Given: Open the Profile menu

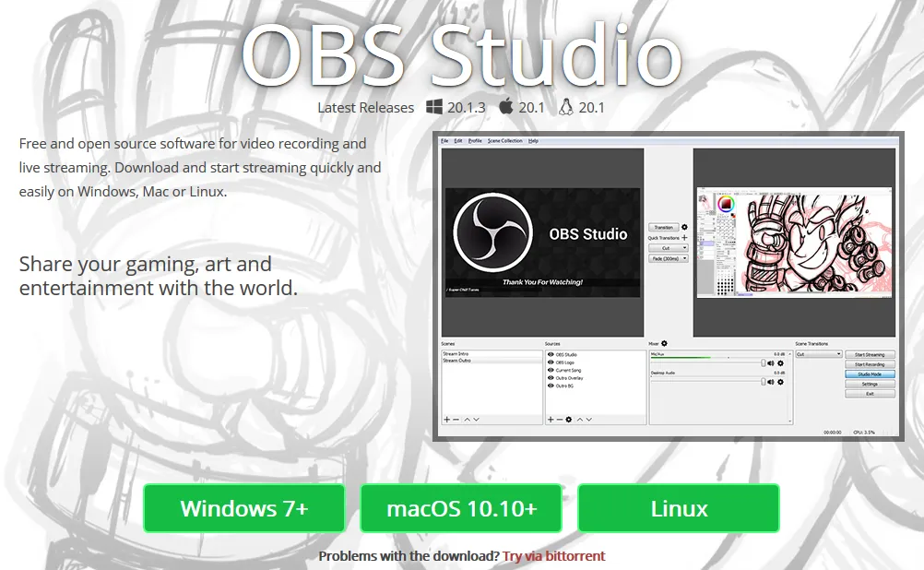Looking at the screenshot, I should 475,141.
